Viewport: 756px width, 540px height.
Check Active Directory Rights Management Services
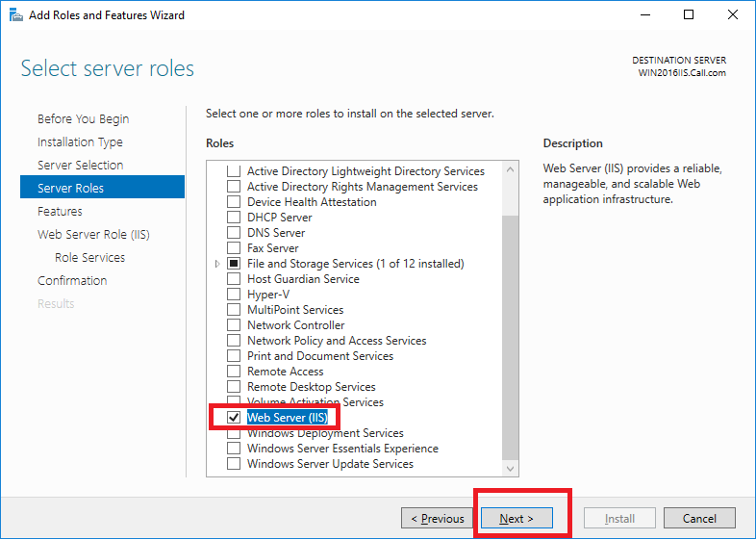pos(234,187)
